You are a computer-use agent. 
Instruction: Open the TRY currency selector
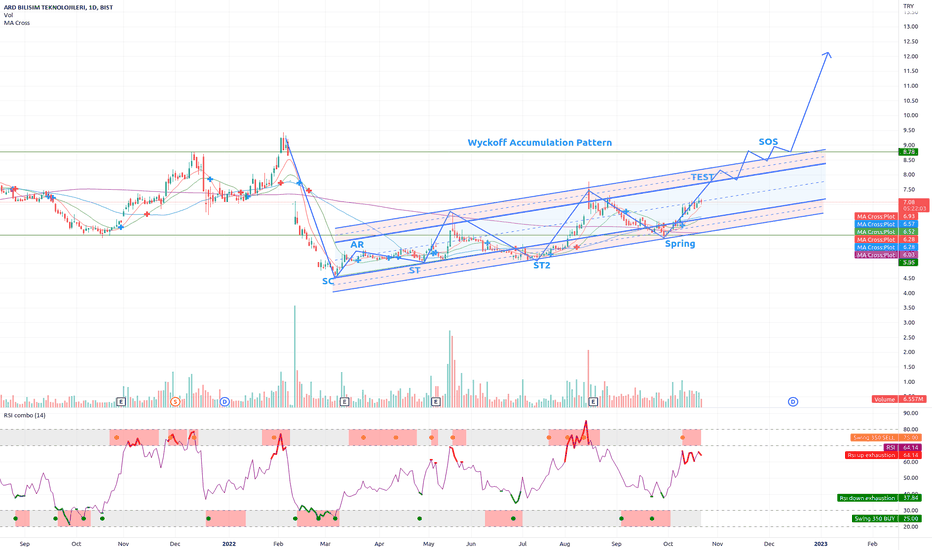point(909,6)
